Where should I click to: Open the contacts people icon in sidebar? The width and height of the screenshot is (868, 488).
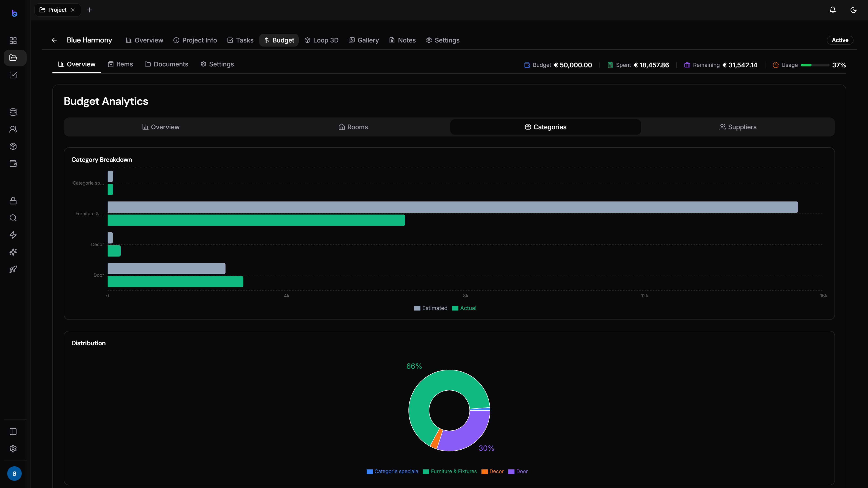[x=13, y=129]
